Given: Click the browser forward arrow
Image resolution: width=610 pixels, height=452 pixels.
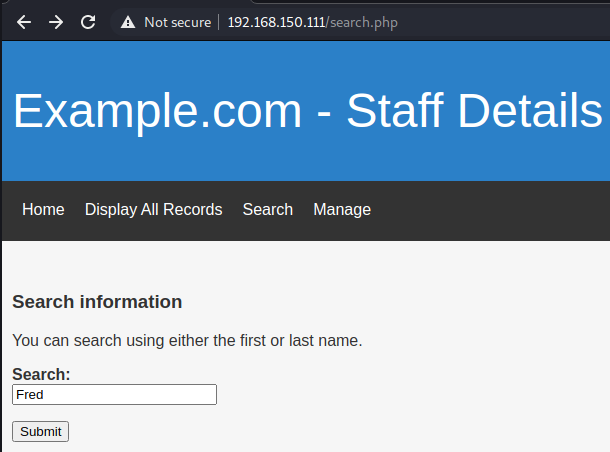Looking at the screenshot, I should [x=56, y=22].
